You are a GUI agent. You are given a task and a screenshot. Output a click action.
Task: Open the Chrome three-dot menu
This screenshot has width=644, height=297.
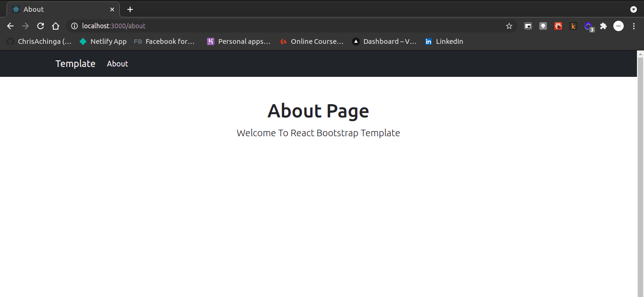coord(634,26)
